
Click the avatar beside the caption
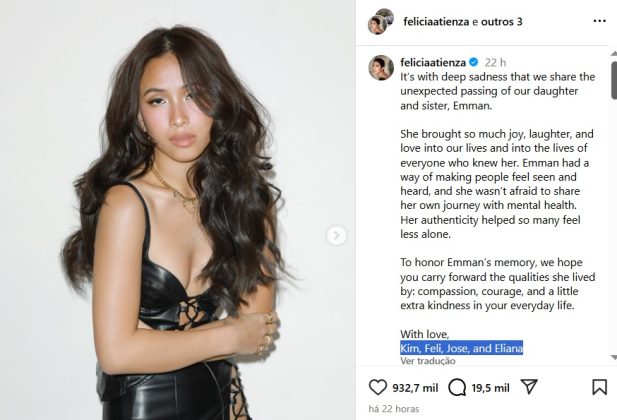(379, 67)
